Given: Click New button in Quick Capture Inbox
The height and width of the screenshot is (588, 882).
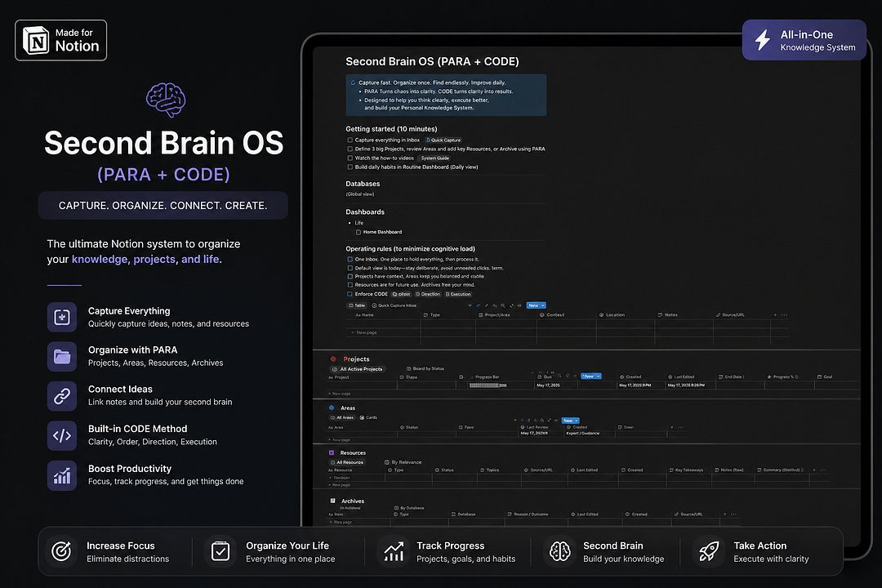Looking at the screenshot, I should (x=533, y=305).
